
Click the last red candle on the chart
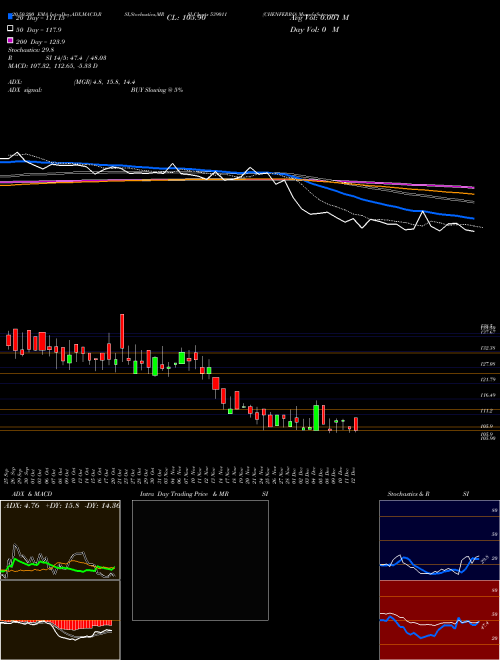coord(356,424)
